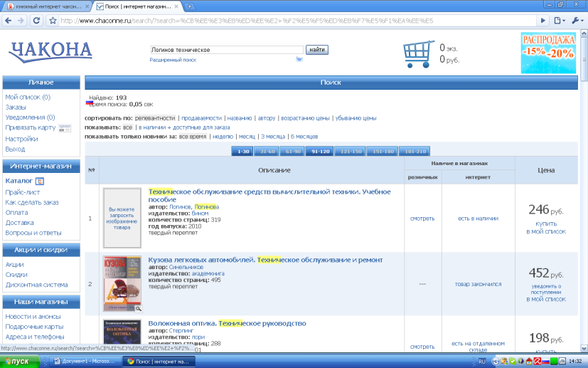
Task: Go to results page 31-60
Action: coord(267,152)
